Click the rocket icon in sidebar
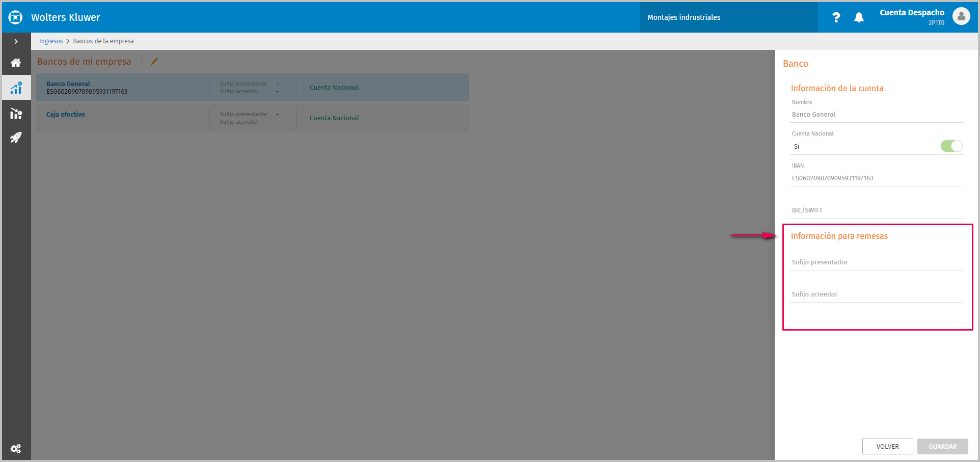Viewport: 980px width, 462px height. pyautogui.click(x=16, y=138)
